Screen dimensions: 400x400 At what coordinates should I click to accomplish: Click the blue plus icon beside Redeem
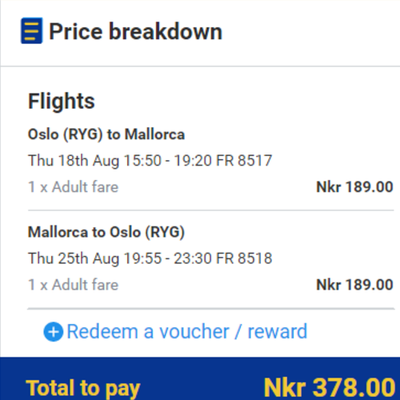click(53, 332)
